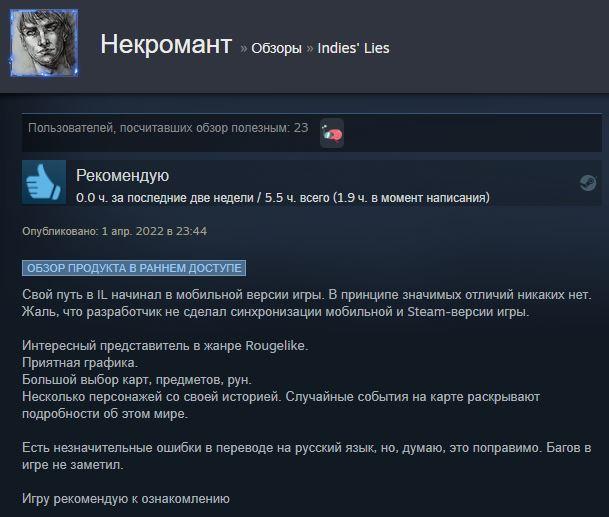Select the blue thumbs-up recommendation icon

tap(44, 182)
